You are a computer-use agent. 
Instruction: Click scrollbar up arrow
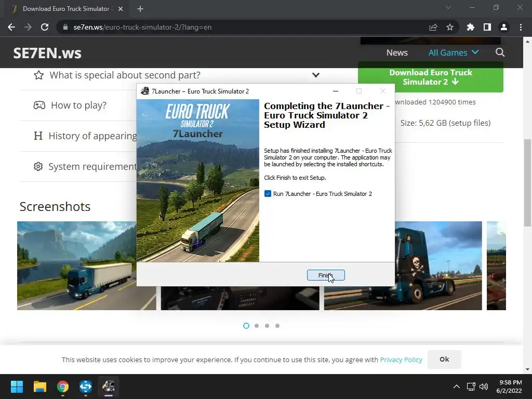pos(527,42)
